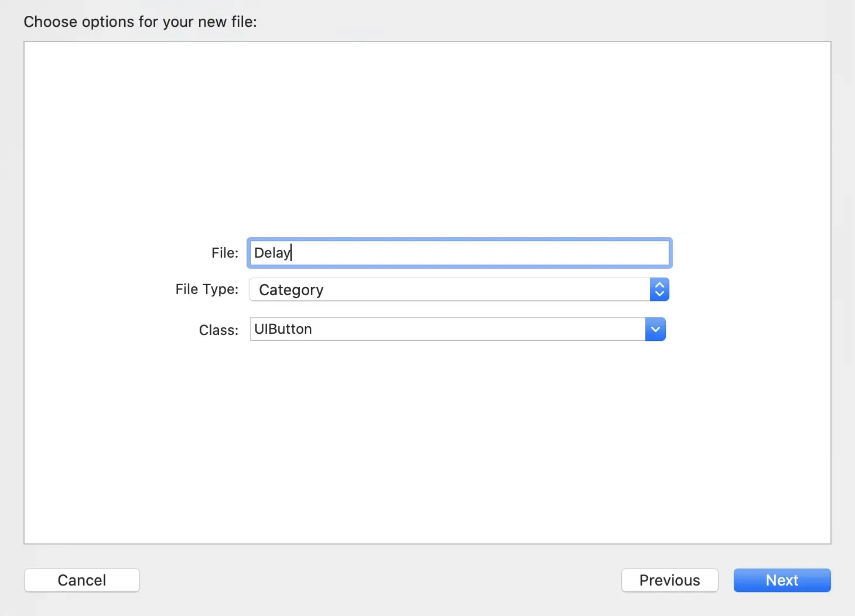The image size is (855, 616).
Task: Expand the Class dropdown chevron
Action: (x=655, y=330)
